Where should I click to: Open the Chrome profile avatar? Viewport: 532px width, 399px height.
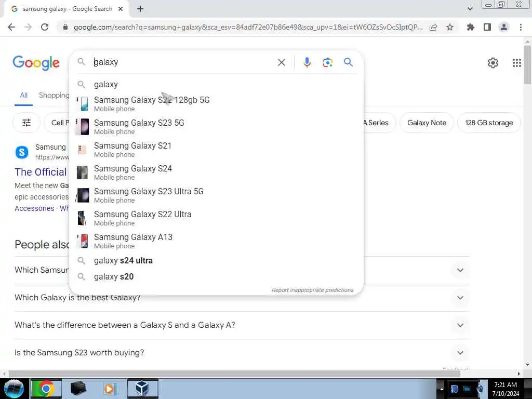pos(504,27)
